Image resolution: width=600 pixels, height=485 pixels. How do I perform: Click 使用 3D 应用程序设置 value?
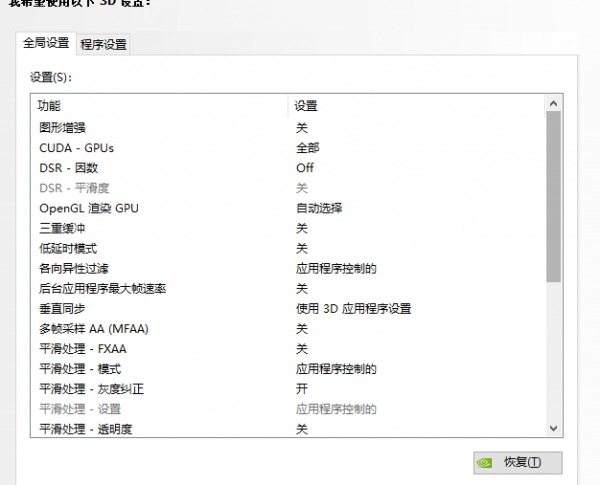coord(354,309)
